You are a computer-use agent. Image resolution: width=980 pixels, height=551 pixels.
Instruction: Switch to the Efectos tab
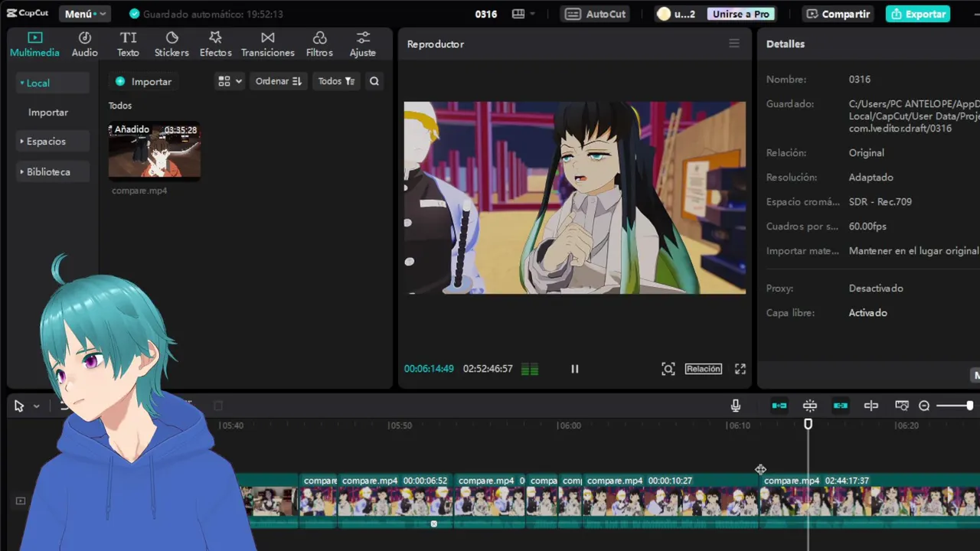[x=215, y=44]
